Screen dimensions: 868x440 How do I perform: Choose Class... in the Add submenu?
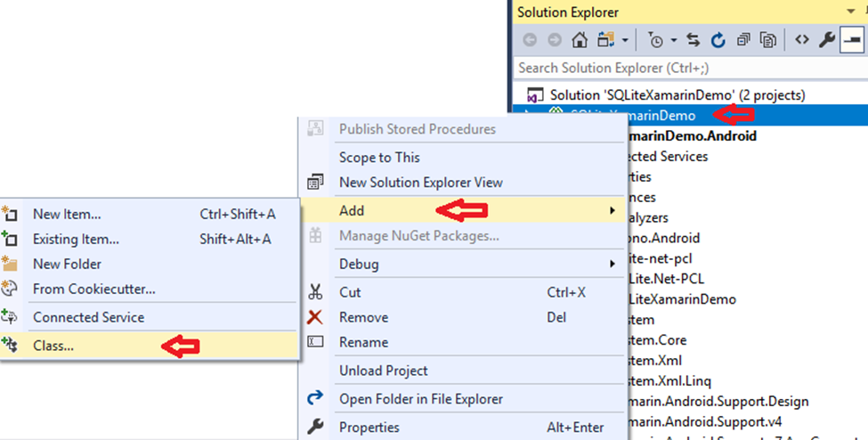click(x=150, y=346)
